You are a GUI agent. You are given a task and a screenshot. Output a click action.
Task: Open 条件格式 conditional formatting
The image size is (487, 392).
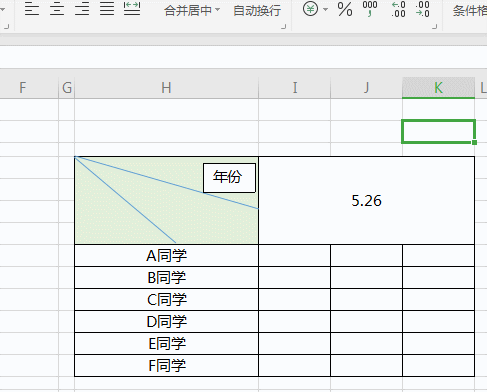coord(470,11)
